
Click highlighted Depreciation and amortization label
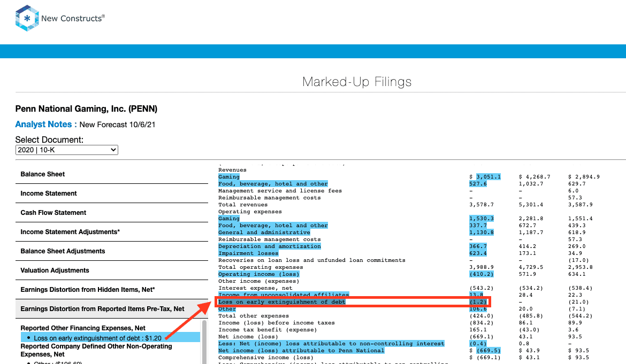click(270, 246)
